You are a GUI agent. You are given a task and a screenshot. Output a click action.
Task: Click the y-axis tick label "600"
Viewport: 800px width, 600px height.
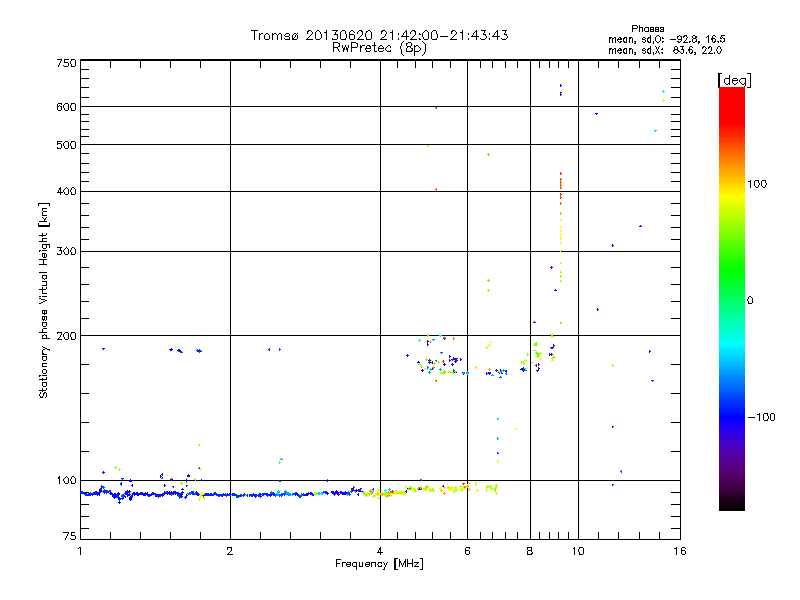(x=66, y=107)
